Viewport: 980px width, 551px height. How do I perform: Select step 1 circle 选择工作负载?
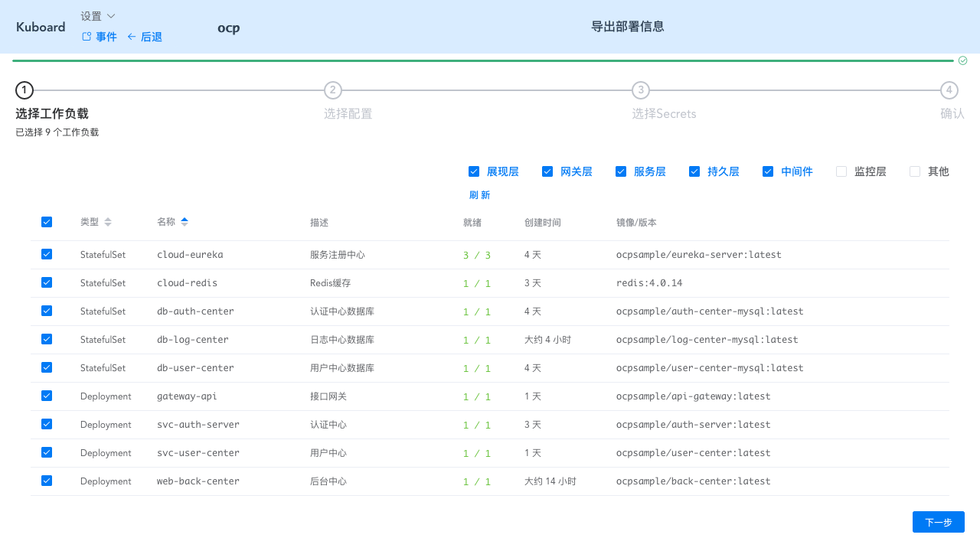click(x=24, y=90)
